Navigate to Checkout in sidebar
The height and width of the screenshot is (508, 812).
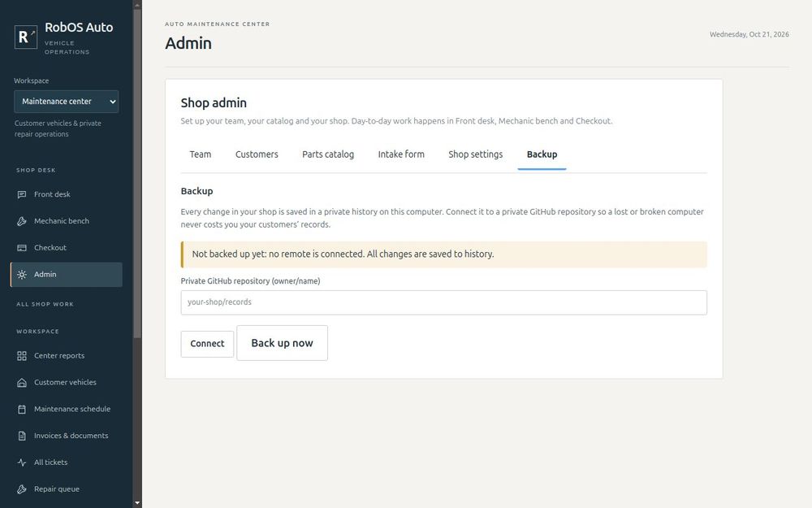tap(67, 248)
